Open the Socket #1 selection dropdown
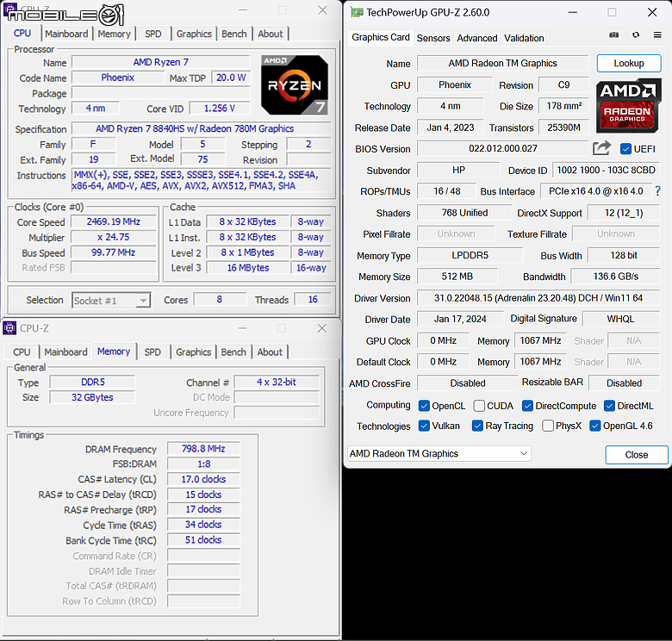 tap(111, 301)
